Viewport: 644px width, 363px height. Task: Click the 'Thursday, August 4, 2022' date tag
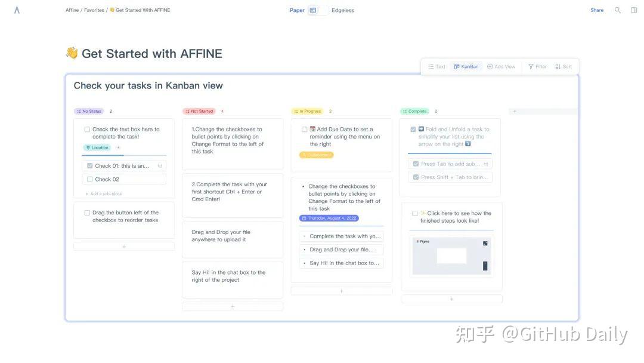coord(329,219)
